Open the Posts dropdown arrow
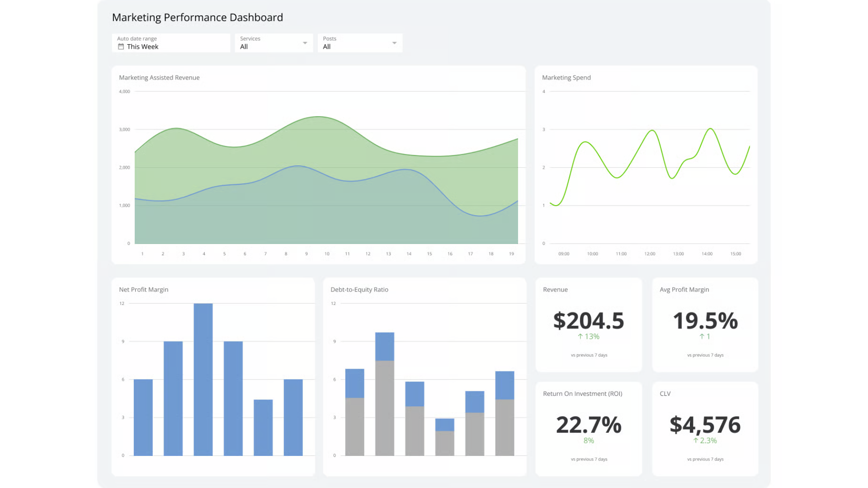Screen dimensions: 868x488 pyautogui.click(x=394, y=42)
